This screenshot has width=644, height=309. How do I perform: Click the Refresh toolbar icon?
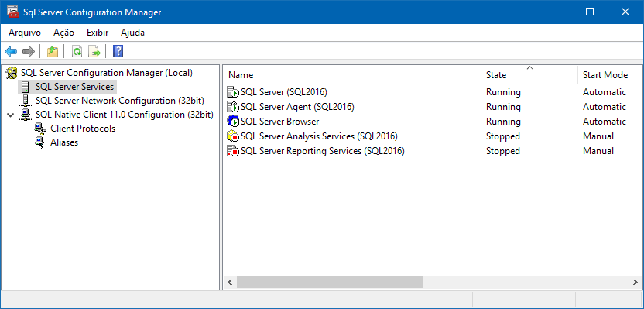pyautogui.click(x=77, y=52)
